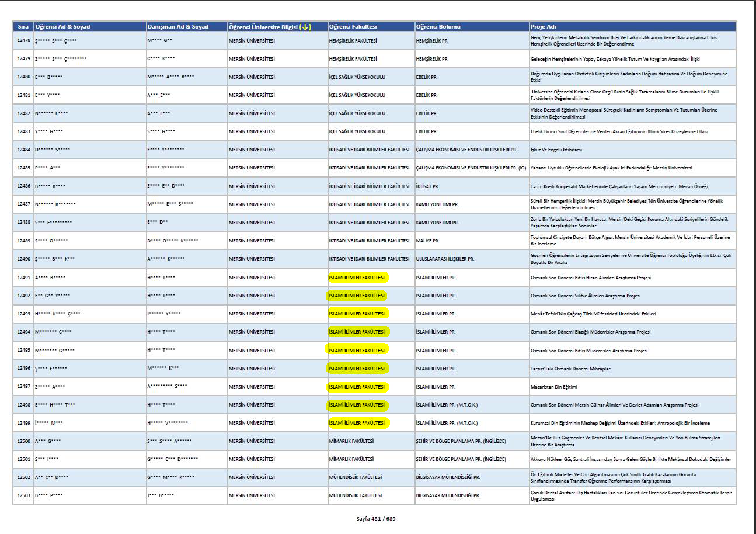Select the "Öğrenci Fakültesi" column header
The image size is (756, 534).
pyautogui.click(x=353, y=27)
